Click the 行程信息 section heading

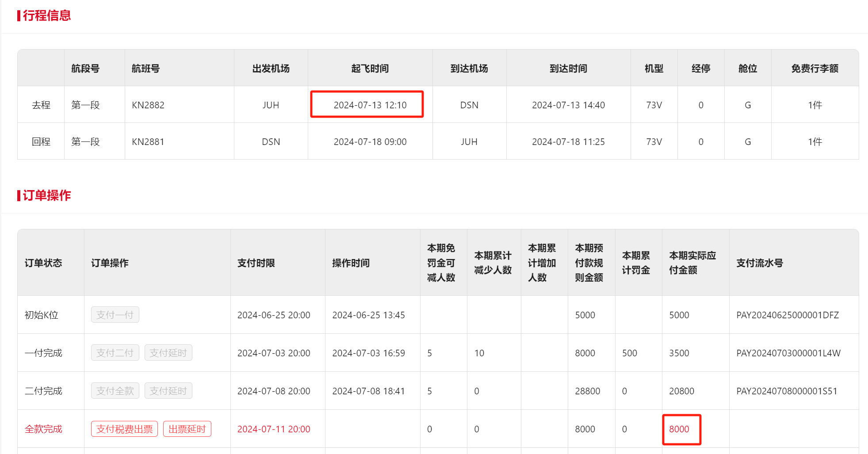[x=46, y=15]
